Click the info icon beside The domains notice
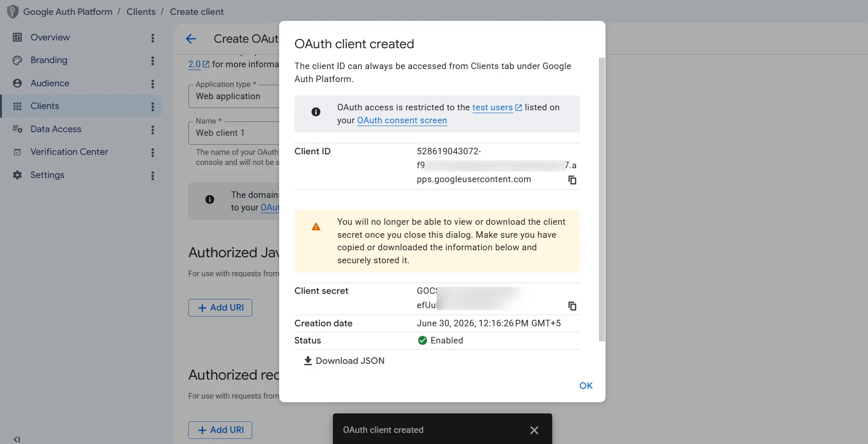This screenshot has width=868, height=444. point(210,199)
